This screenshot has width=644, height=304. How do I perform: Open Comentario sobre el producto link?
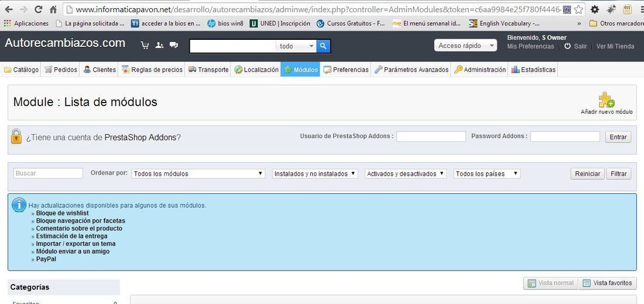point(79,228)
